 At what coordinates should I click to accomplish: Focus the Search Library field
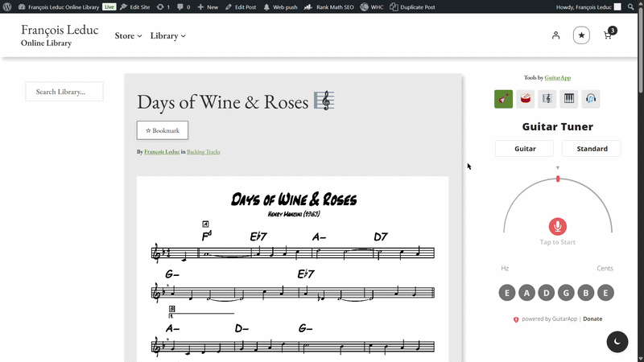click(x=64, y=92)
